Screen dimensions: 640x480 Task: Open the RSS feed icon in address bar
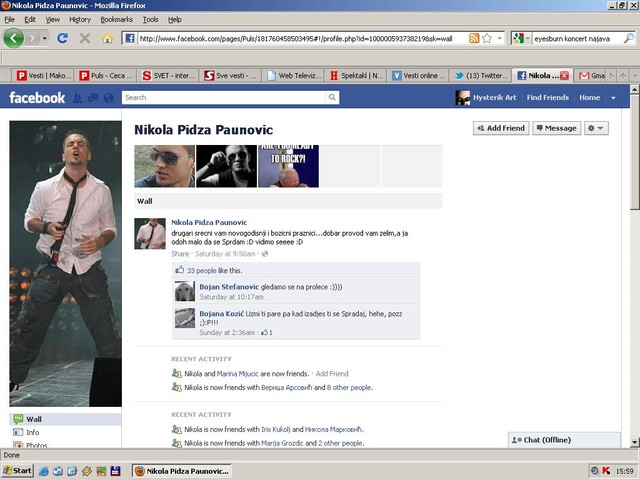coord(474,38)
